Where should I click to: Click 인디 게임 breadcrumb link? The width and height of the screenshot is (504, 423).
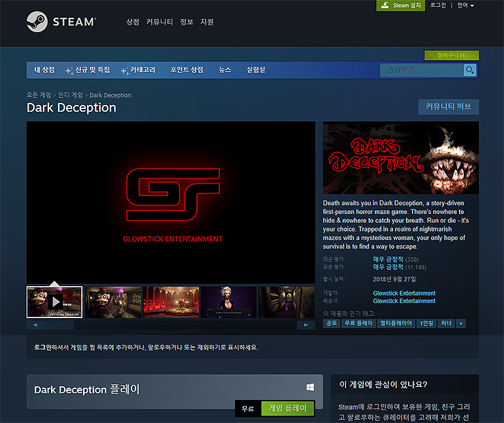click(70, 95)
